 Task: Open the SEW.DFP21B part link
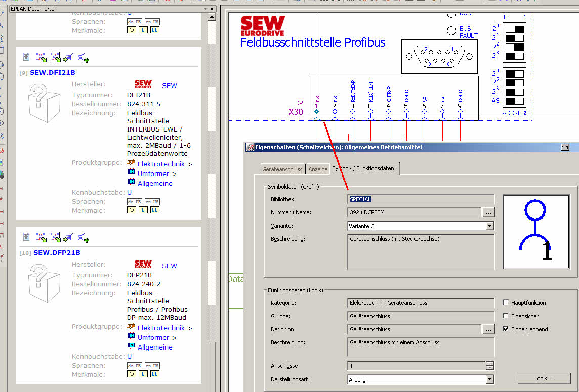(x=57, y=253)
